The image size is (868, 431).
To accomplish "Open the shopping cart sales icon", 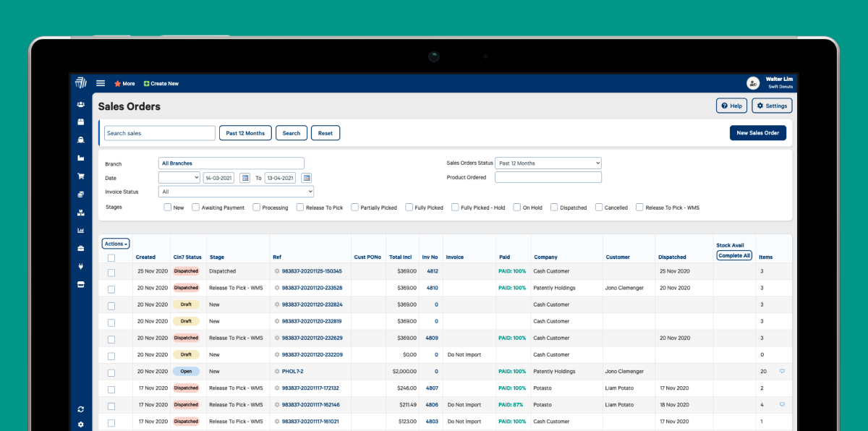I will (x=81, y=176).
